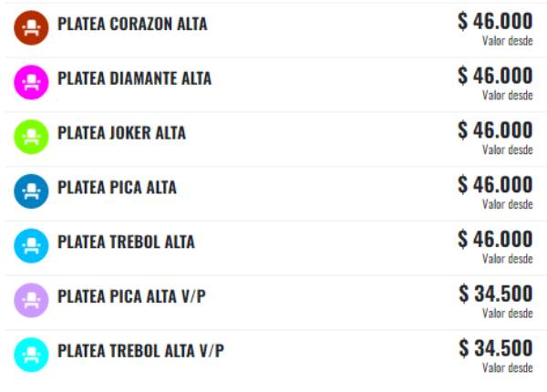Click the green Platea Joker Alta seat icon
This screenshot has height=392, width=547.
[x=31, y=137]
